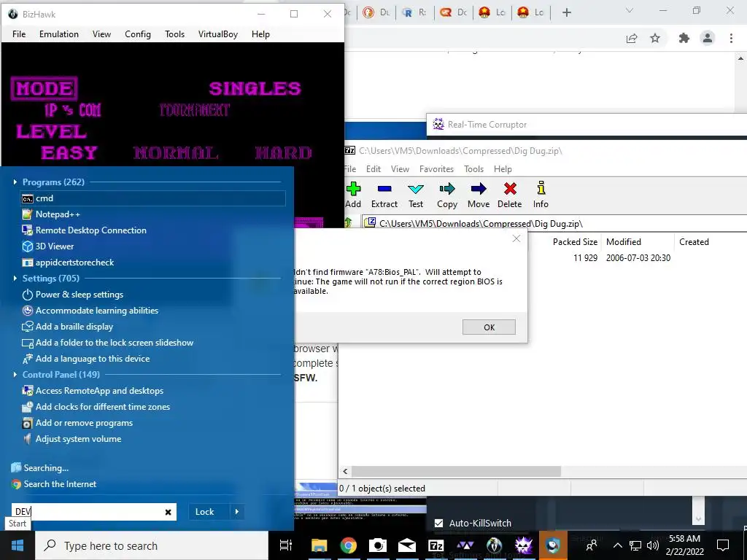Viewport: 747px width, 560px height.
Task: Collapse the Control Panel (149) group
Action: coord(15,374)
